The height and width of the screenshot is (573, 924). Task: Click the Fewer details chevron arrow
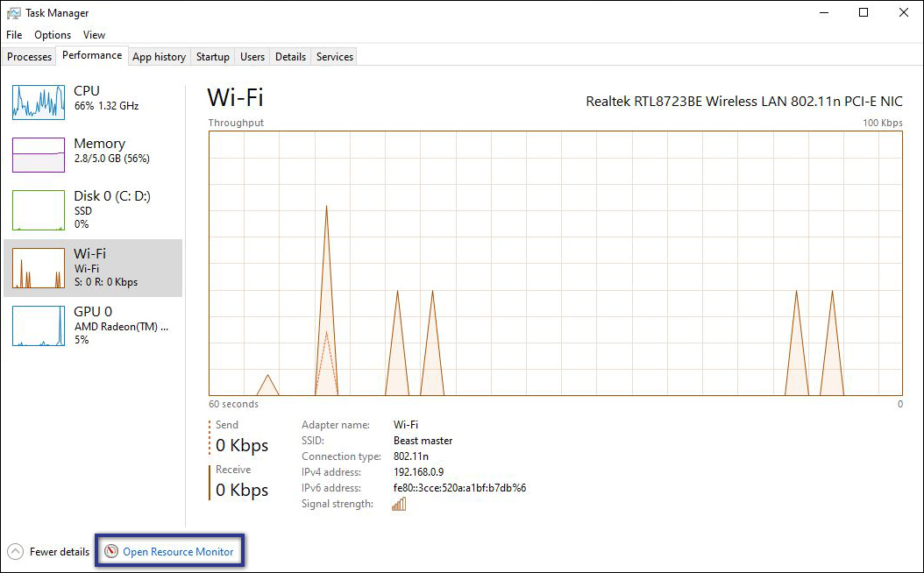(x=18, y=551)
